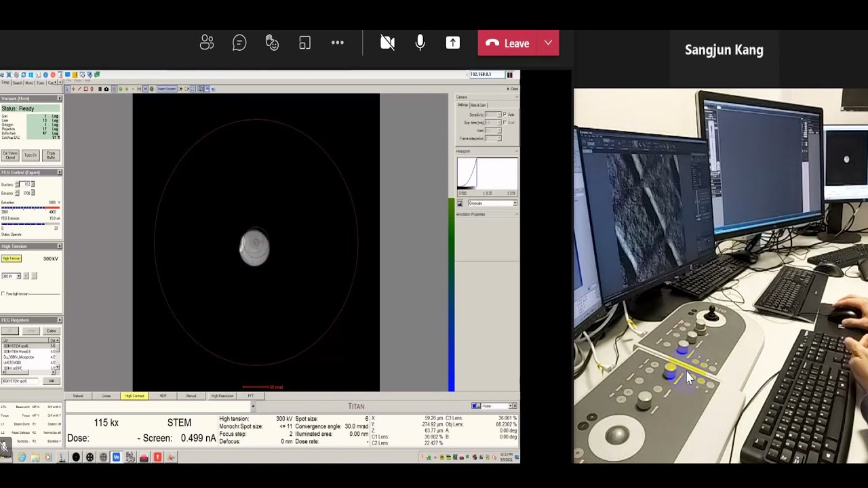Screen dimensions: 868x488
Task: Select the crosshair marker tool
Action: [x=73, y=89]
